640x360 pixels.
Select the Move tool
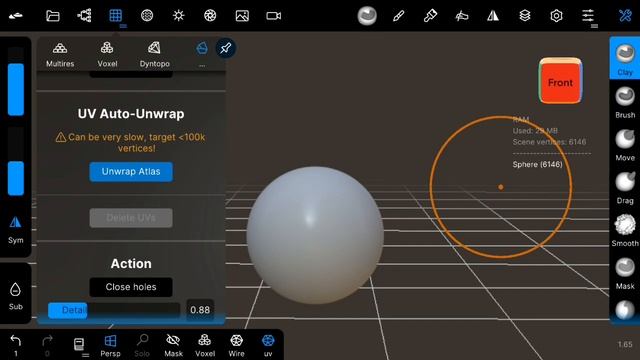[x=625, y=145]
